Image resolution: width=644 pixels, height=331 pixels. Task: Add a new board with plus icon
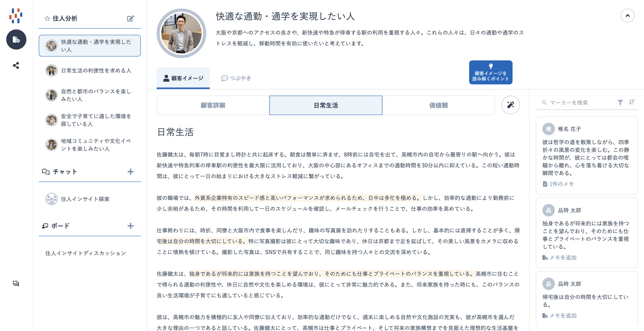pyautogui.click(x=130, y=226)
